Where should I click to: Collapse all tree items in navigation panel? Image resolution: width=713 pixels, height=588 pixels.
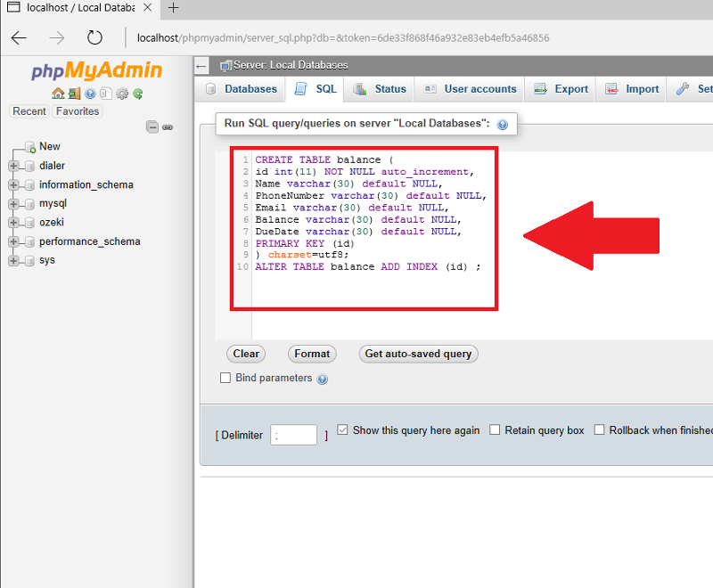(152, 127)
